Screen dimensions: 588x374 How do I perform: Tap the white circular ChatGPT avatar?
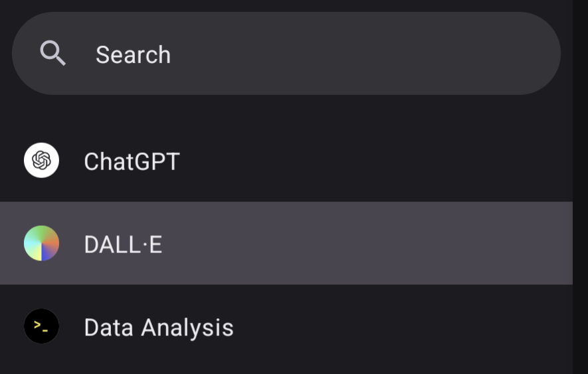tap(41, 161)
